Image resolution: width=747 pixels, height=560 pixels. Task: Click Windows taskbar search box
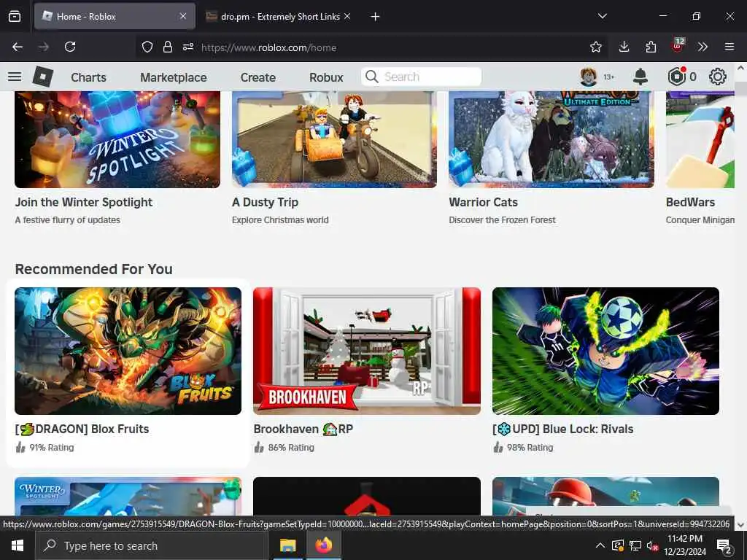coord(152,545)
